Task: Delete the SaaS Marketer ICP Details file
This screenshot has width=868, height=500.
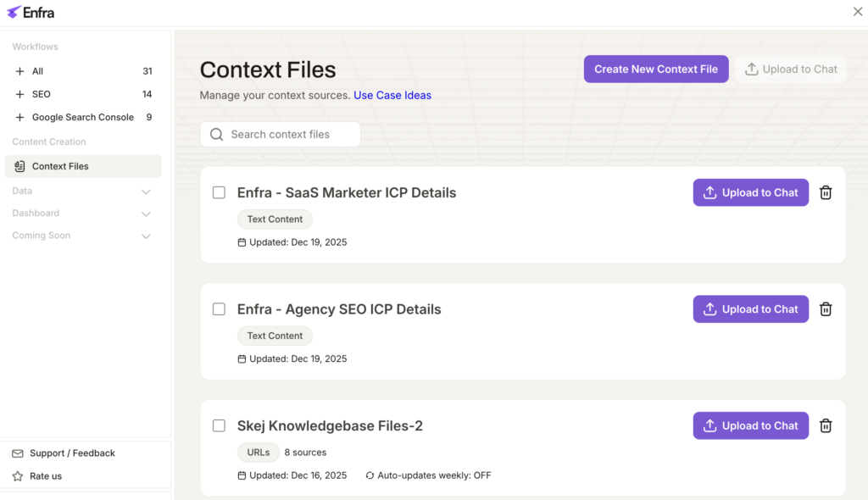Action: (x=826, y=192)
